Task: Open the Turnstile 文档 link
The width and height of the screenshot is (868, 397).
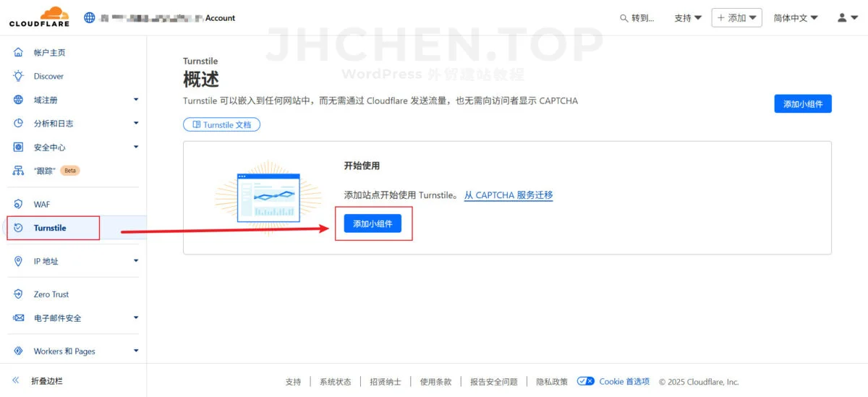Action: (x=221, y=125)
